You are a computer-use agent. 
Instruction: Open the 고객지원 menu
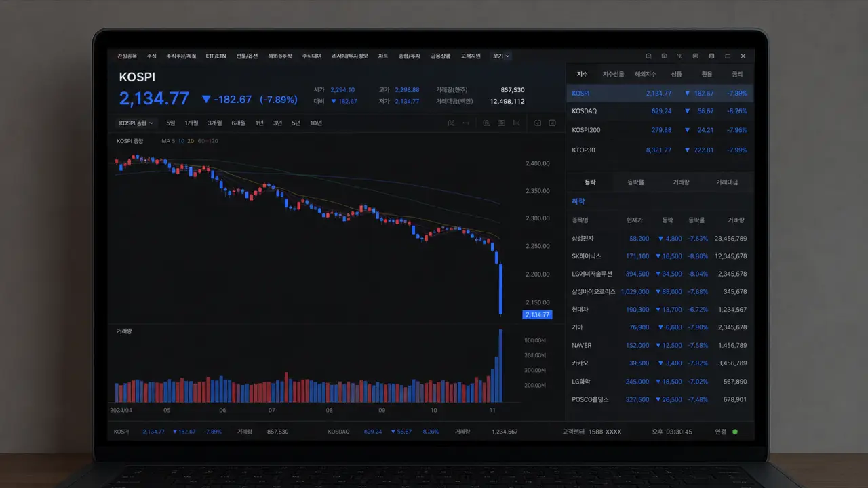[471, 56]
